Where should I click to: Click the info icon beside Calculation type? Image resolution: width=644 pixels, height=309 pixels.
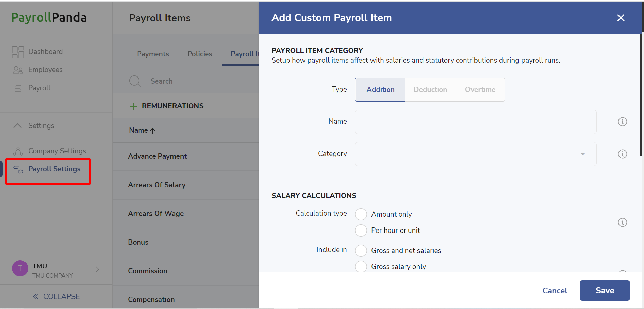(x=622, y=222)
